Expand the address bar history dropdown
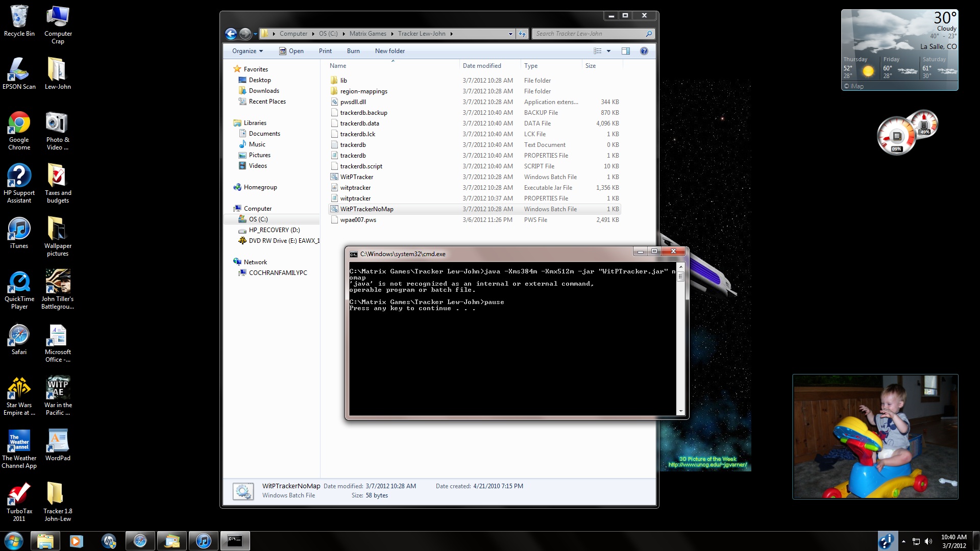 [510, 34]
